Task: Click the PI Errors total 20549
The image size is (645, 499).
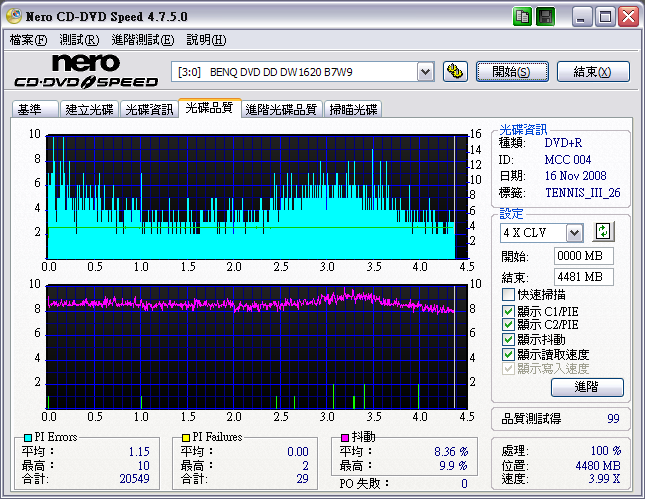Action: pos(135,479)
